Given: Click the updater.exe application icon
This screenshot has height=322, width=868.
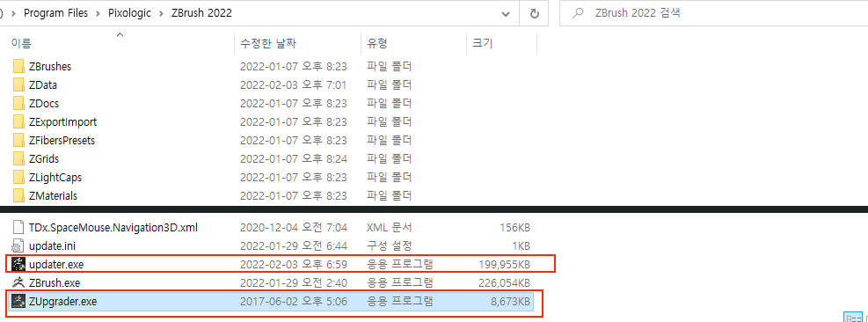Looking at the screenshot, I should click(x=18, y=264).
